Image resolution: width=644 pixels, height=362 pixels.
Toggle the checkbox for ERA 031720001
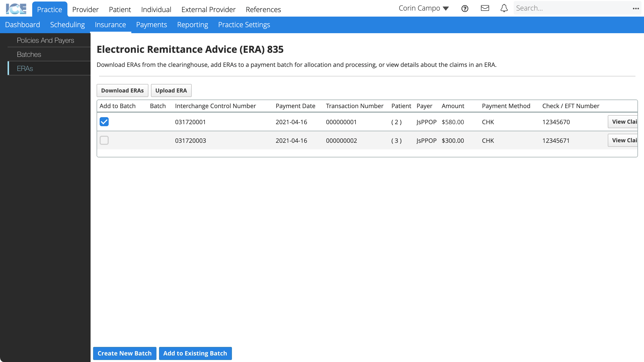coord(104,122)
